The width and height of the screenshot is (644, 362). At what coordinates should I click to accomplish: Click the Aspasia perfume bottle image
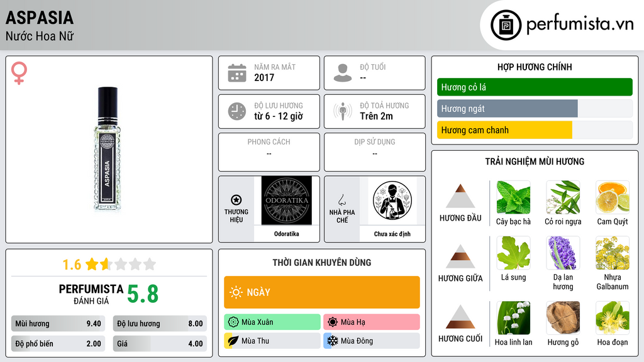click(108, 150)
